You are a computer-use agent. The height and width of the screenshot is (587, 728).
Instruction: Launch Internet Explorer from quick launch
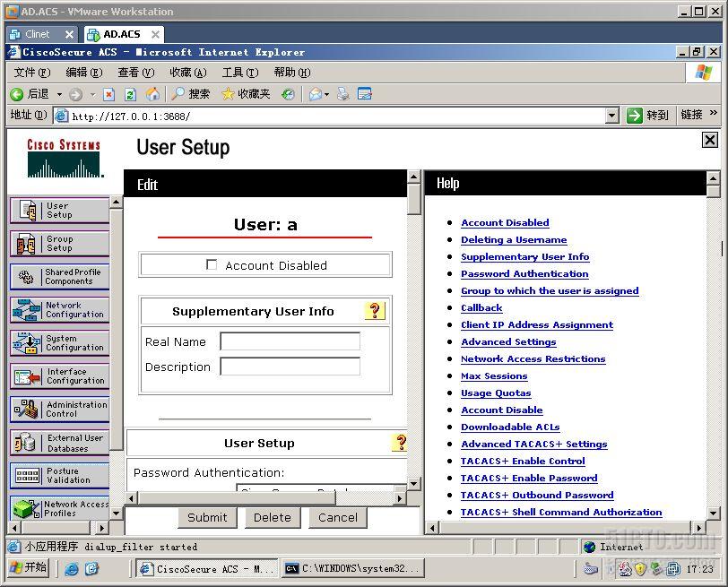click(x=72, y=568)
